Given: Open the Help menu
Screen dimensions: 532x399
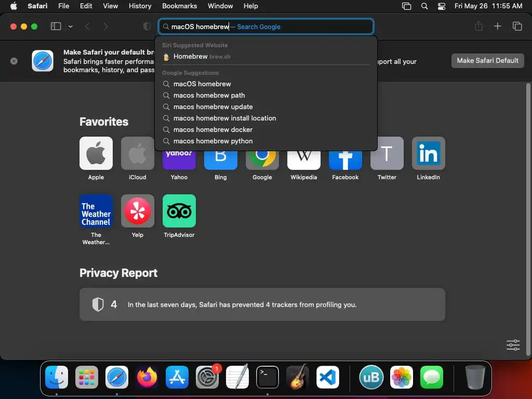Looking at the screenshot, I should [251, 6].
